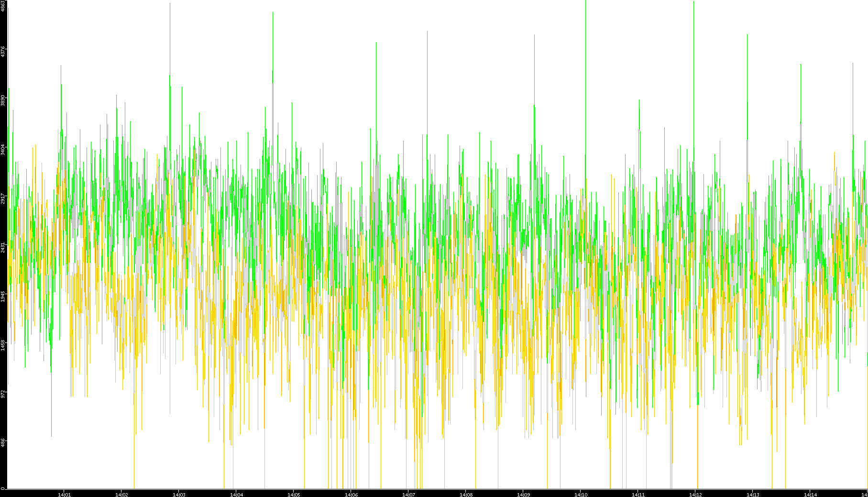The width and height of the screenshot is (868, 497).
Task: Click the 2431 value on the vertical axis
Action: click(3, 247)
